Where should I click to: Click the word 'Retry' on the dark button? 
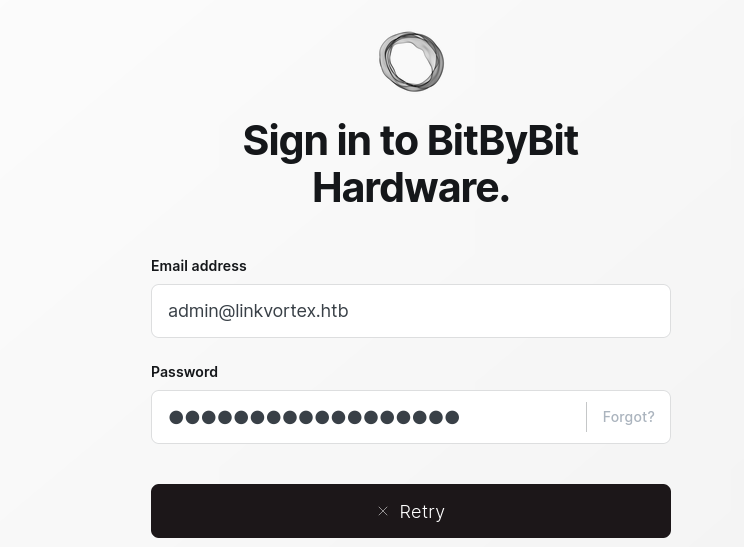tap(422, 511)
